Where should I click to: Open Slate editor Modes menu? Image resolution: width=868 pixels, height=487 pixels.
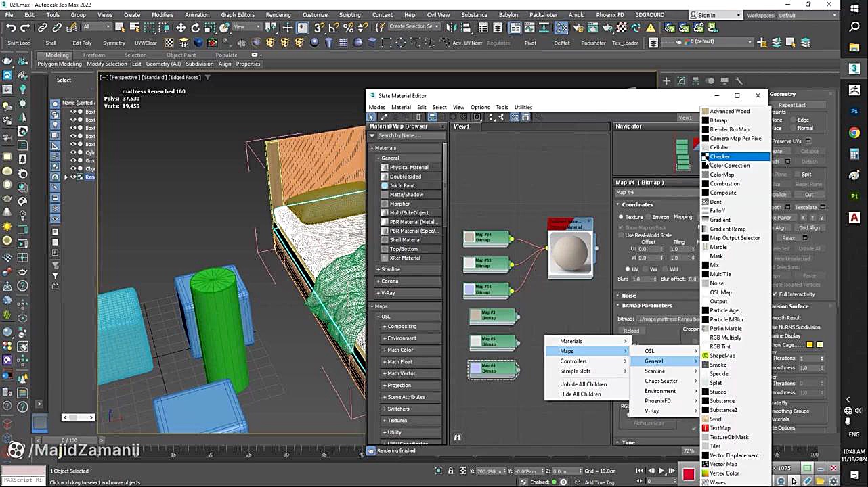tap(376, 107)
